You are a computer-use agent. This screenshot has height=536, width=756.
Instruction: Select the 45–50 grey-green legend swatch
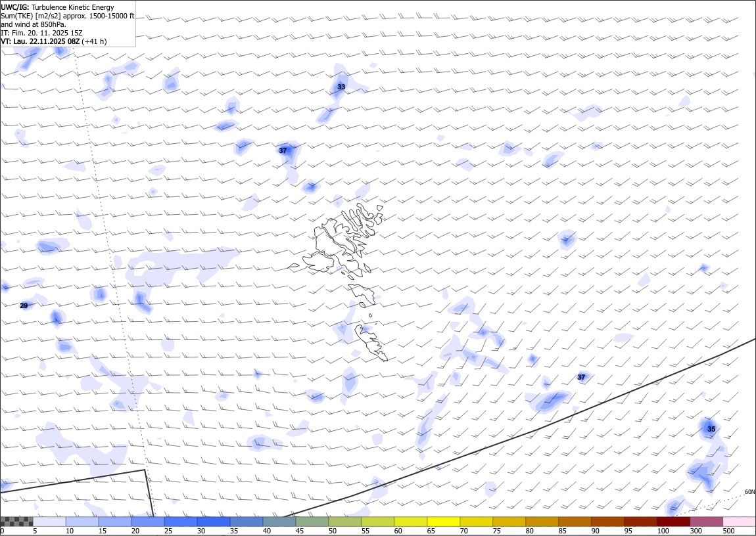click(312, 522)
